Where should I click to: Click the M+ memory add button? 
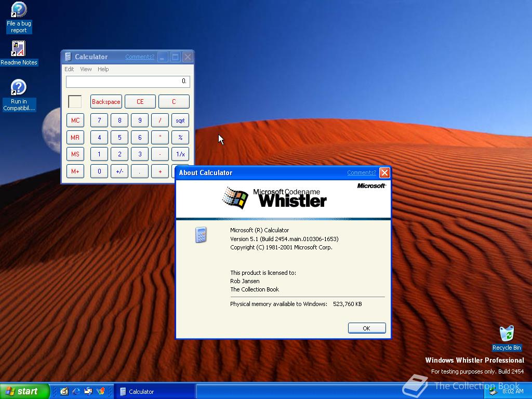(x=75, y=171)
